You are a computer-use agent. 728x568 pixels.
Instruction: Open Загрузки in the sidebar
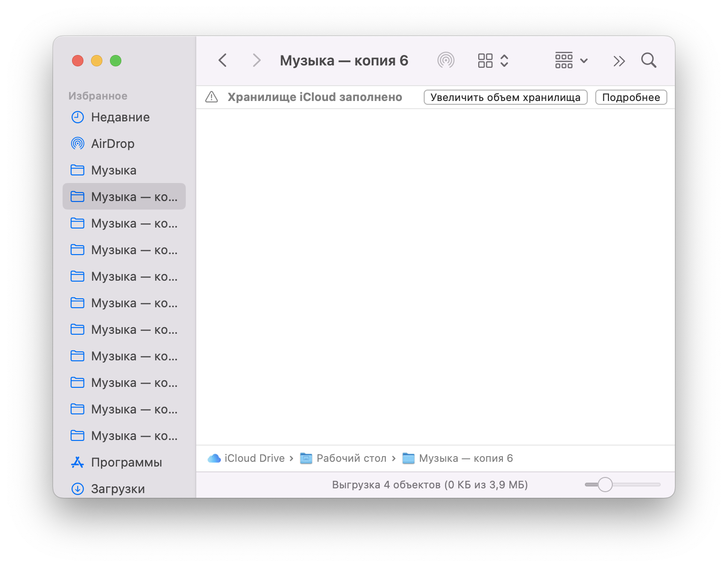coord(124,489)
